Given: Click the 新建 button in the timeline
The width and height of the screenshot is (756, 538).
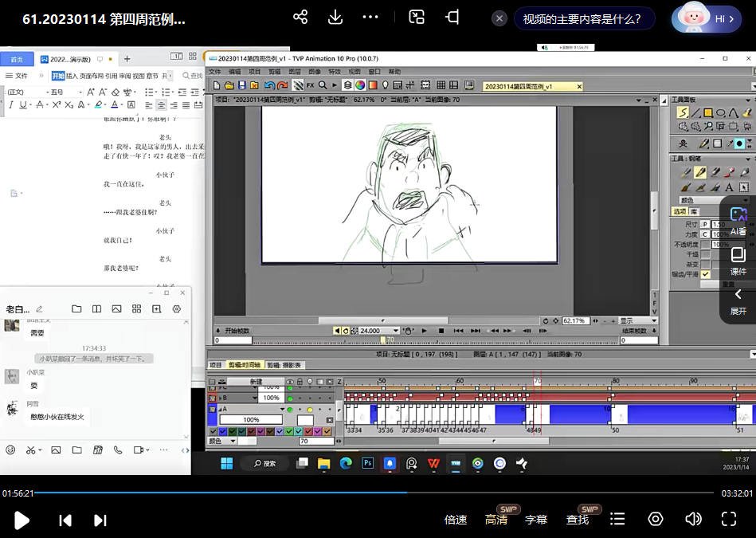Looking at the screenshot, I should click(x=255, y=382).
